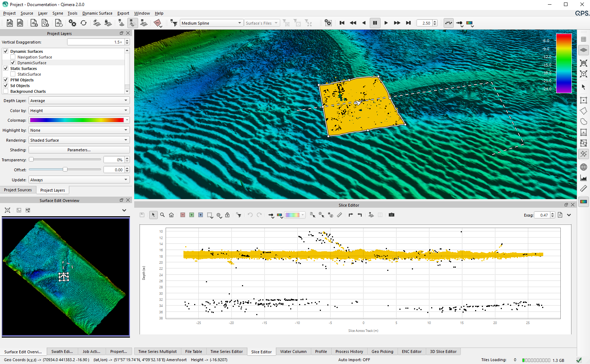Click the camera snapshot icon in Slice Editor
Image resolution: width=590 pixels, height=364 pixels.
(x=392, y=215)
